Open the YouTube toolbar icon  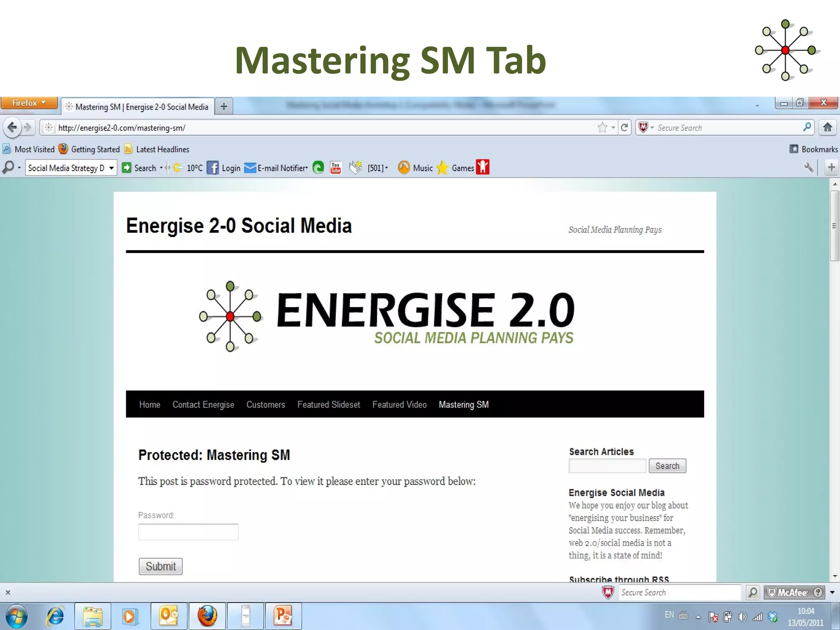click(x=336, y=168)
